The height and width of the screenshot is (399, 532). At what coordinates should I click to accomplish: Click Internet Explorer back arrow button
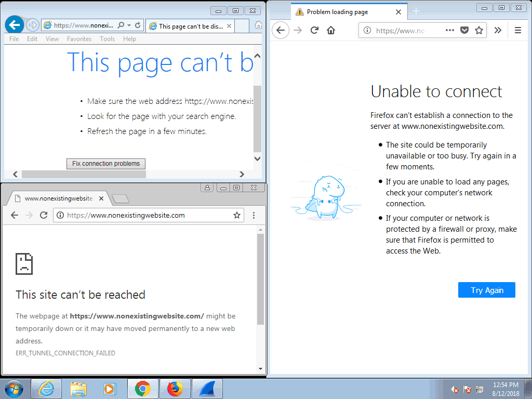[15, 24]
